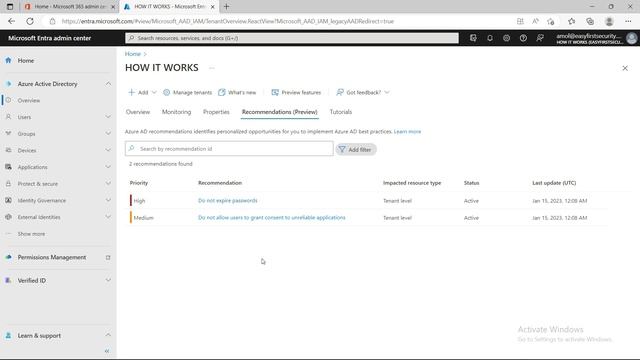This screenshot has height=360, width=640.
Task: Open the Learn more link
Action: coord(407,131)
